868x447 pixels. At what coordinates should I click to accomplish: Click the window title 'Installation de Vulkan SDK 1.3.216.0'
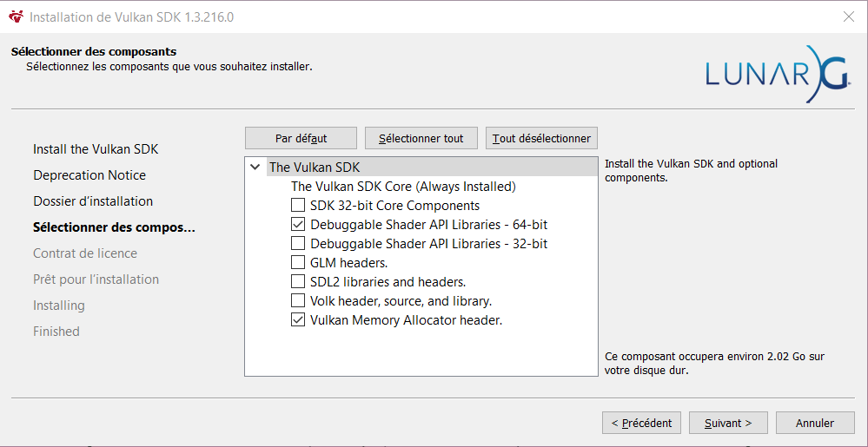click(x=131, y=17)
